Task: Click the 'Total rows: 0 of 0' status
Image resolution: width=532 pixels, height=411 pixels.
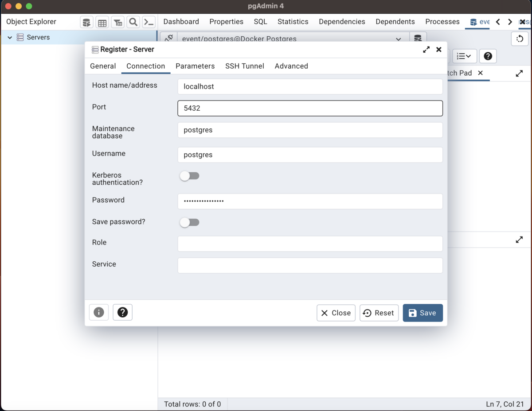Action: point(192,404)
